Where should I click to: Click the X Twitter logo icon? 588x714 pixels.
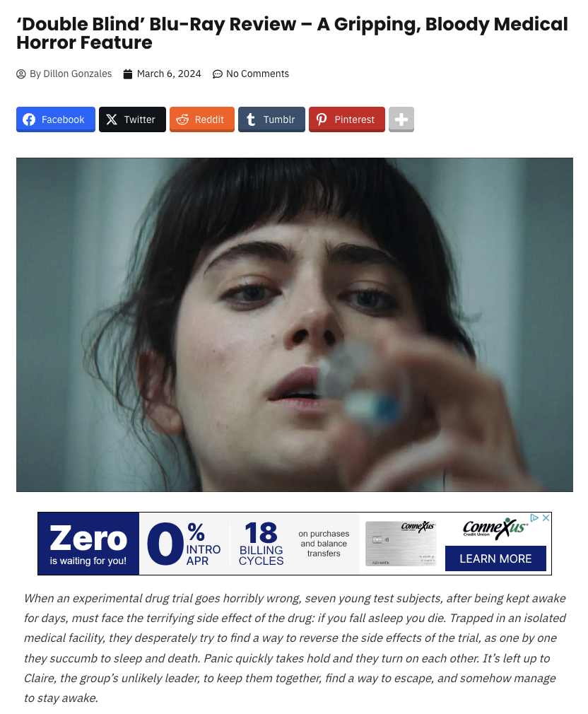[112, 119]
